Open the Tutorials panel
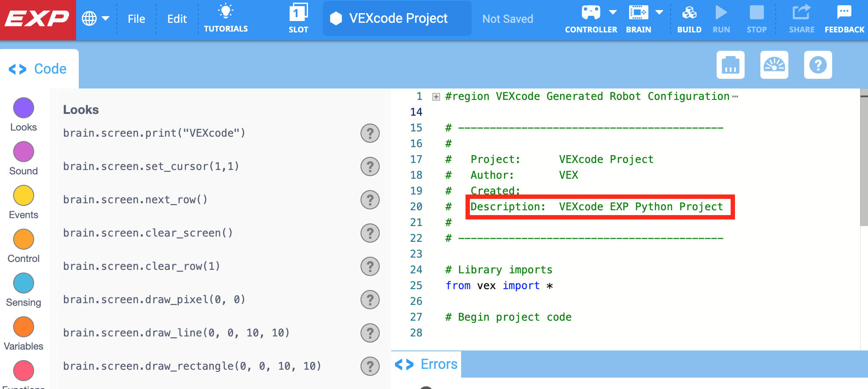The width and height of the screenshot is (868, 389). coord(226,18)
